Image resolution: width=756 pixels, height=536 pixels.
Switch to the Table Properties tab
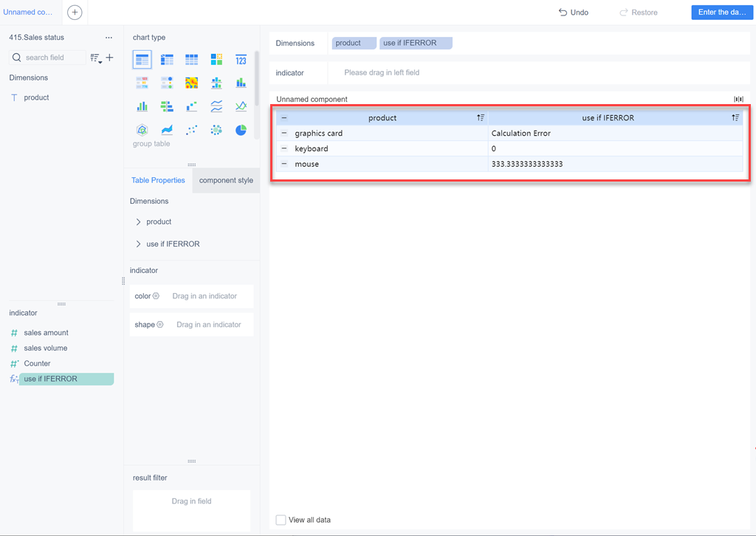click(158, 180)
